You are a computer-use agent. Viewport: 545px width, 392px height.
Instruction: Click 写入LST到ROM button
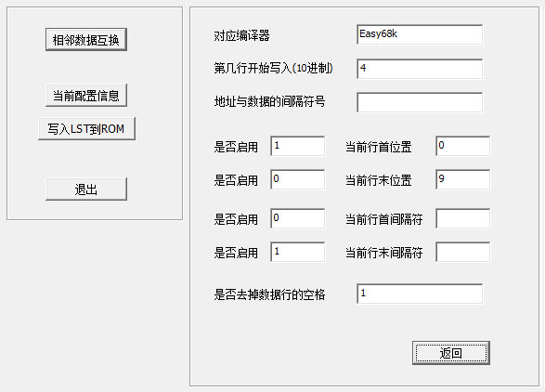tap(86, 129)
